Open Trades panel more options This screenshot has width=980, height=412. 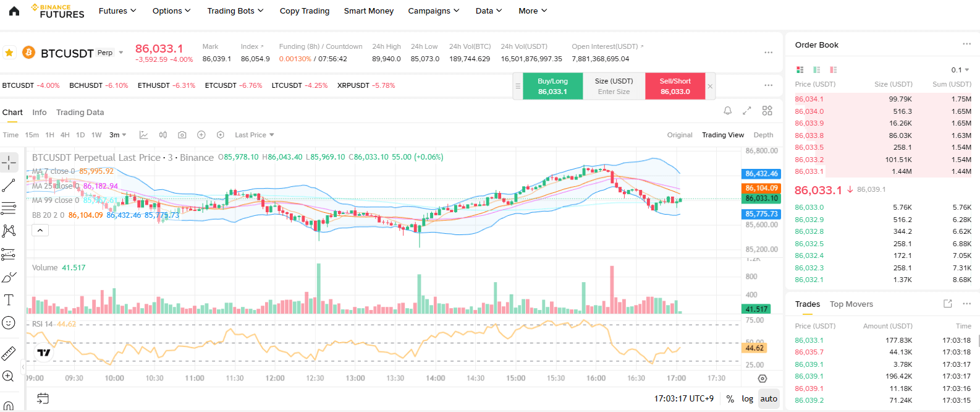click(x=967, y=304)
